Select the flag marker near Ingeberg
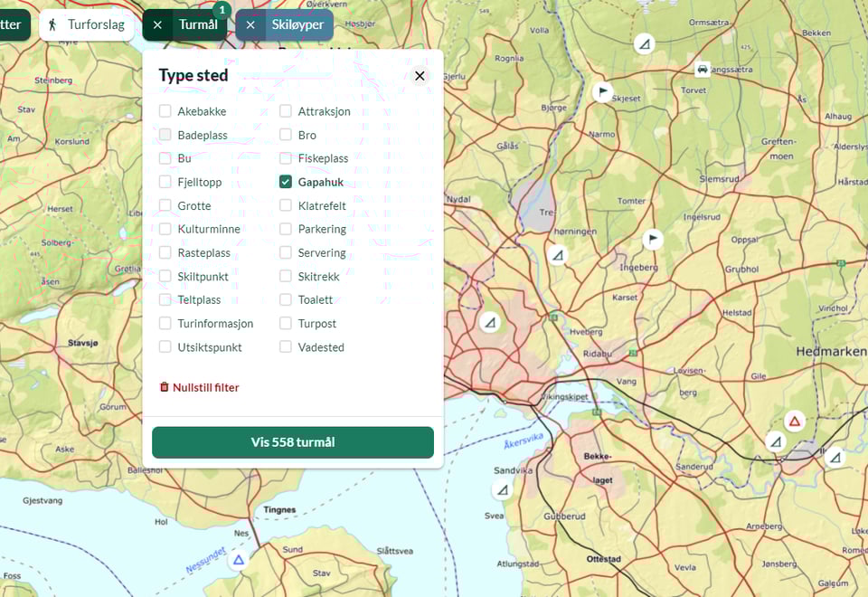The height and width of the screenshot is (597, 868). pos(652,239)
